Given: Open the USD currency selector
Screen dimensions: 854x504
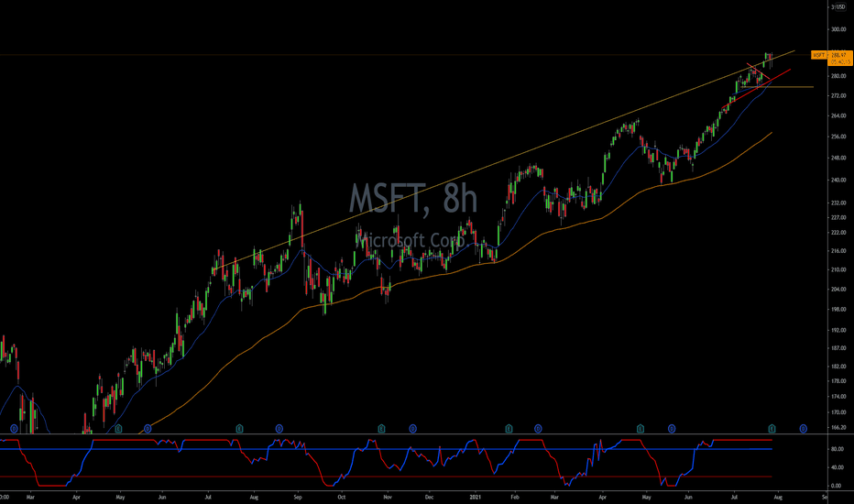Looking at the screenshot, I should 839,6.
